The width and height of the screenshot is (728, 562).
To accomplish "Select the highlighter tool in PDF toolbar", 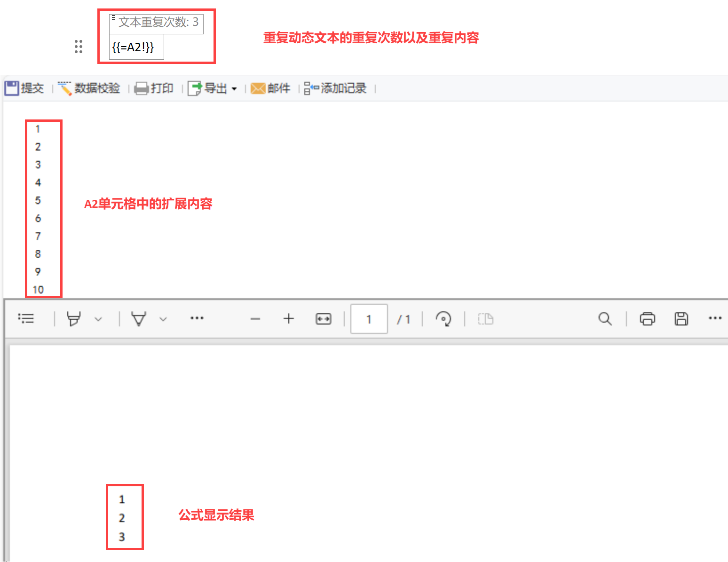I will coord(74,318).
